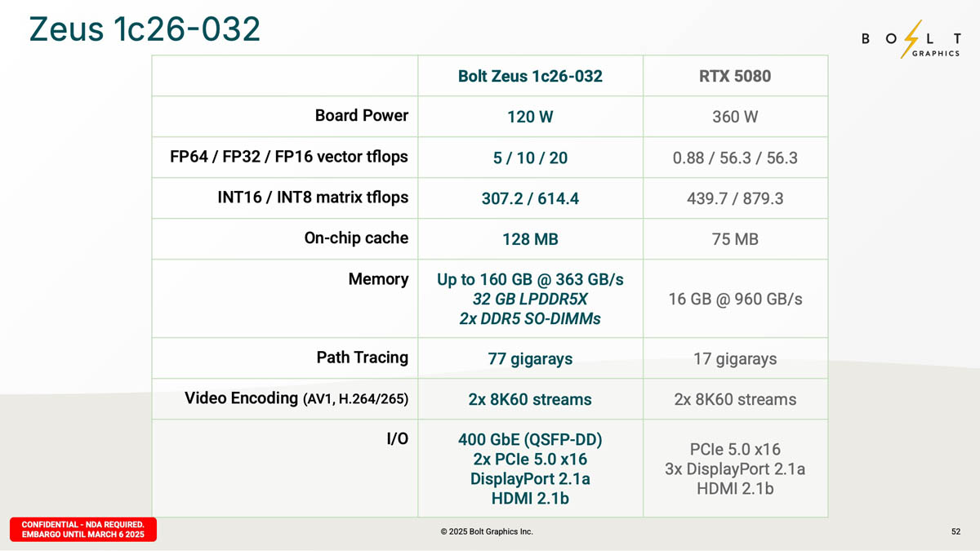This screenshot has height=551, width=980.
Task: Click the 'Bolt Zeus 1c26-032' column header
Action: [530, 76]
